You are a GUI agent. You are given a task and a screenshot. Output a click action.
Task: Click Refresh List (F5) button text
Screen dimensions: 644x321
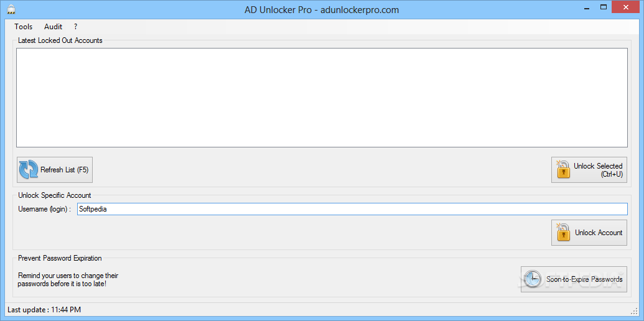pyautogui.click(x=65, y=170)
